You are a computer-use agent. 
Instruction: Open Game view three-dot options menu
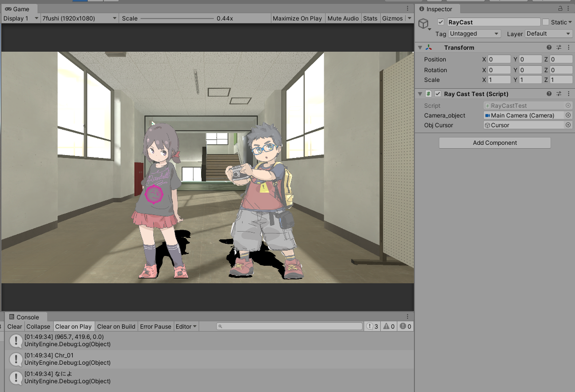coord(408,8)
